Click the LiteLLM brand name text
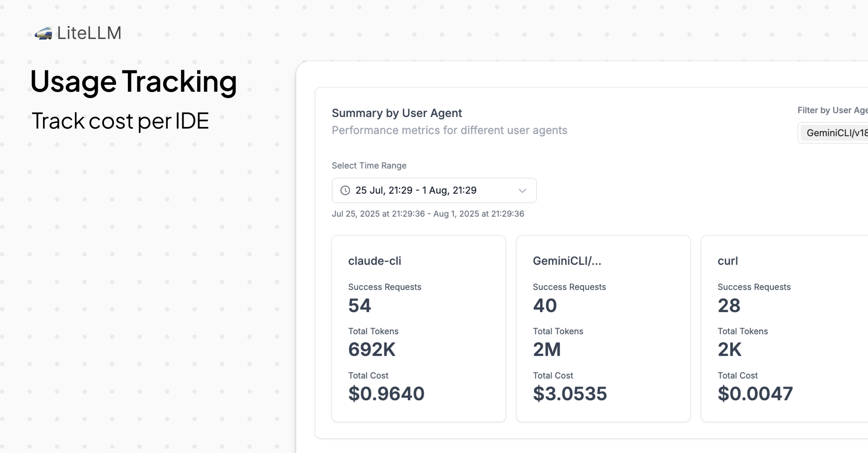 point(89,33)
